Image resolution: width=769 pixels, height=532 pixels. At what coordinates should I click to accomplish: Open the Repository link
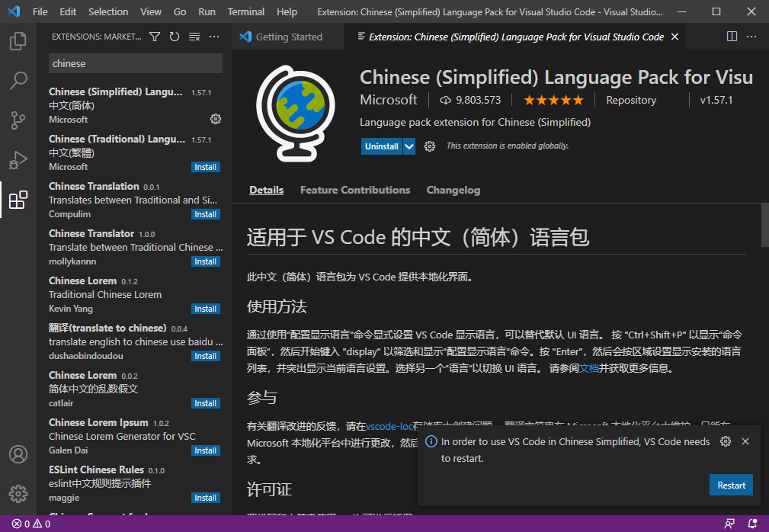pyautogui.click(x=631, y=100)
